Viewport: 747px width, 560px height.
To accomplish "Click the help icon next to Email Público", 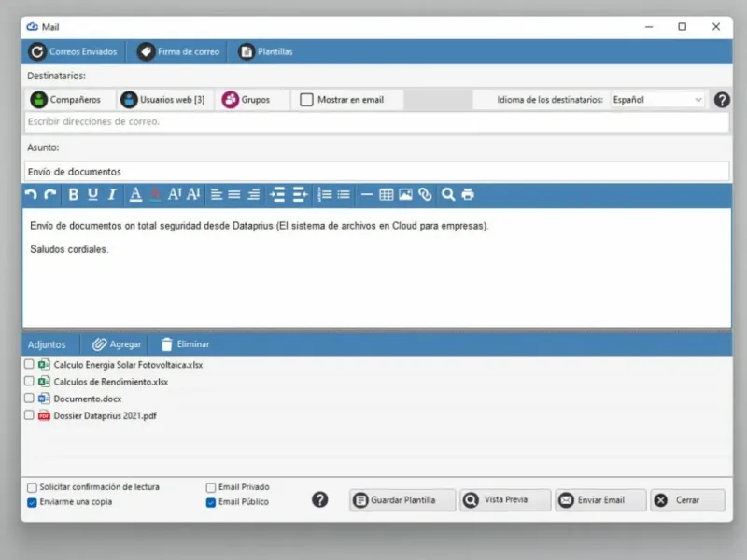I will pyautogui.click(x=319, y=499).
